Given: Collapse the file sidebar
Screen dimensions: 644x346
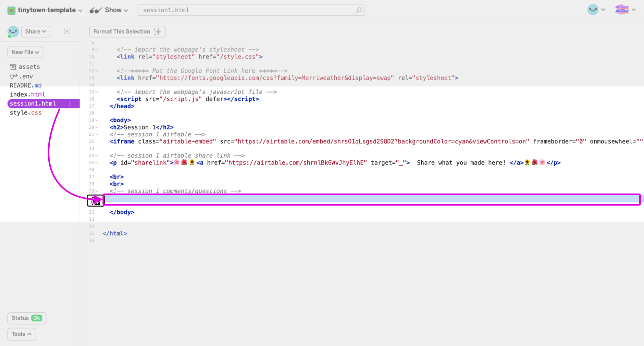Looking at the screenshot, I should pyautogui.click(x=67, y=32).
